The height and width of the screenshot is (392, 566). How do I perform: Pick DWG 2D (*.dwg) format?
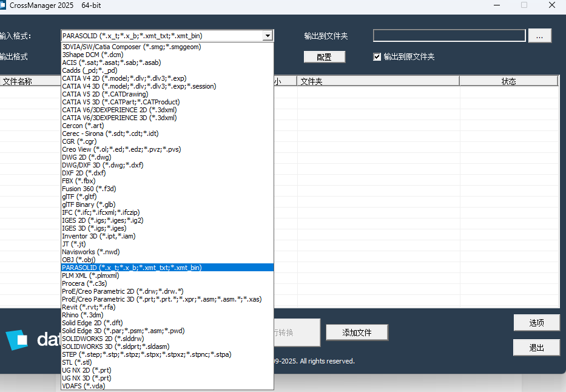167,157
